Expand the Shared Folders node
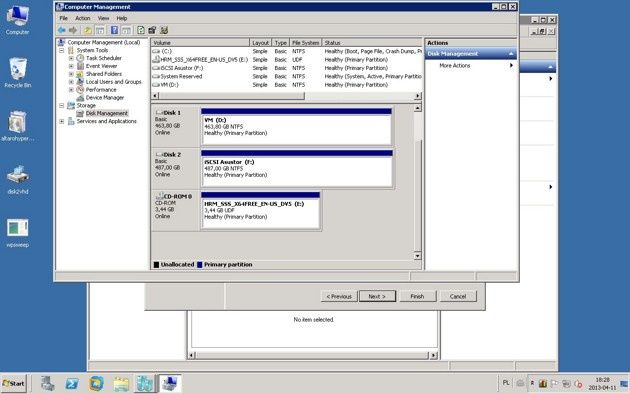The height and width of the screenshot is (394, 630). tap(71, 74)
